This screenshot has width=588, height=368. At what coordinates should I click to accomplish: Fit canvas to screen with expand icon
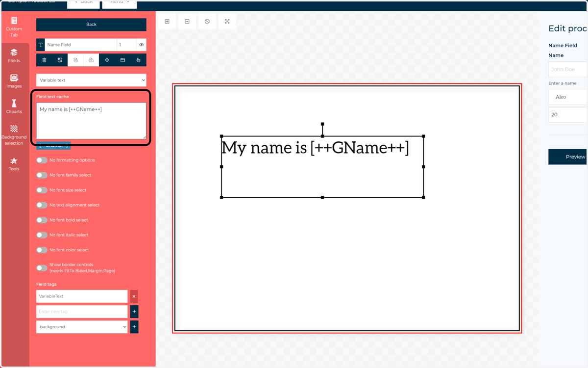[x=227, y=22]
